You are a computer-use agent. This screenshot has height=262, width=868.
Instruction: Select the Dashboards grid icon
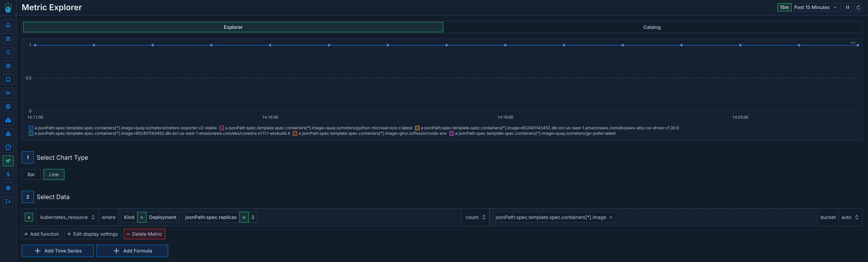click(8, 39)
